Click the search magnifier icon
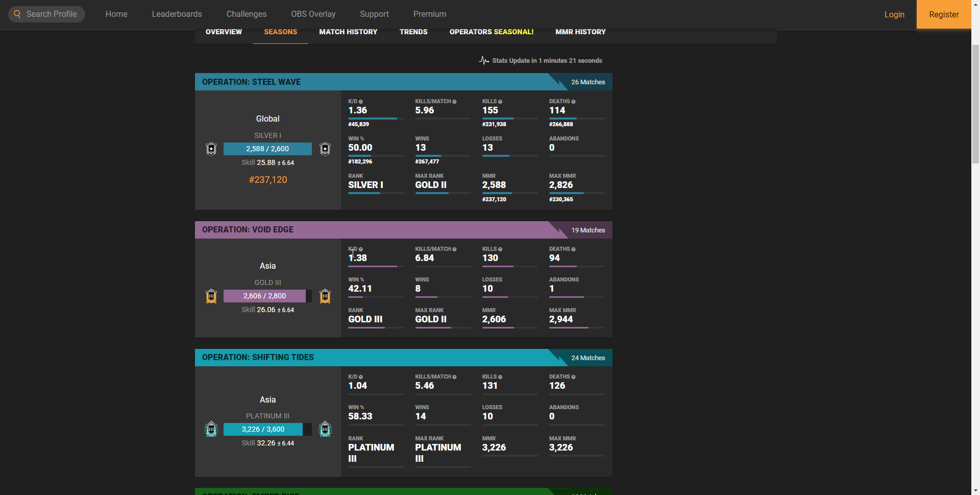Screen dimensions: 980x495 [17, 14]
